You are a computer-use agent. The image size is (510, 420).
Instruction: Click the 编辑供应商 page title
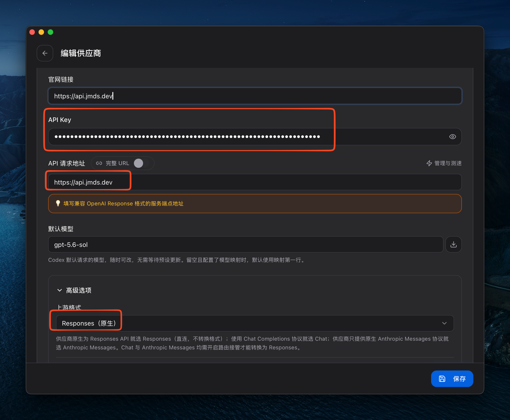81,53
